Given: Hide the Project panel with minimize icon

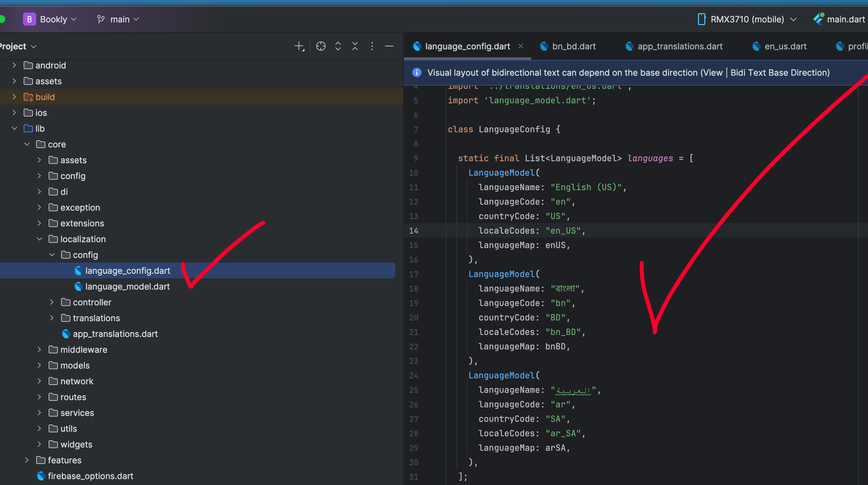Looking at the screenshot, I should 389,46.
